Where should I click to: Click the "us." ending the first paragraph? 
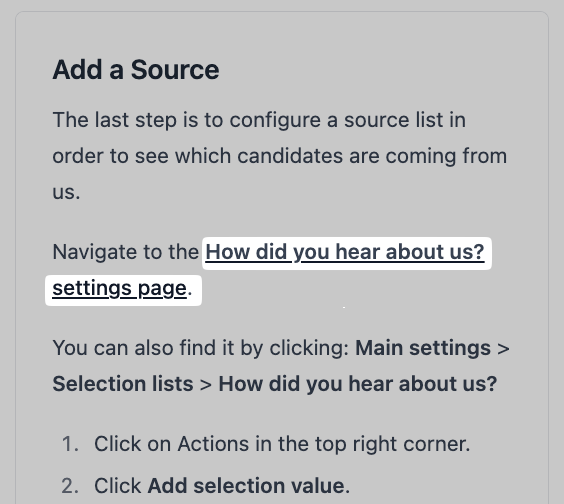(x=66, y=192)
